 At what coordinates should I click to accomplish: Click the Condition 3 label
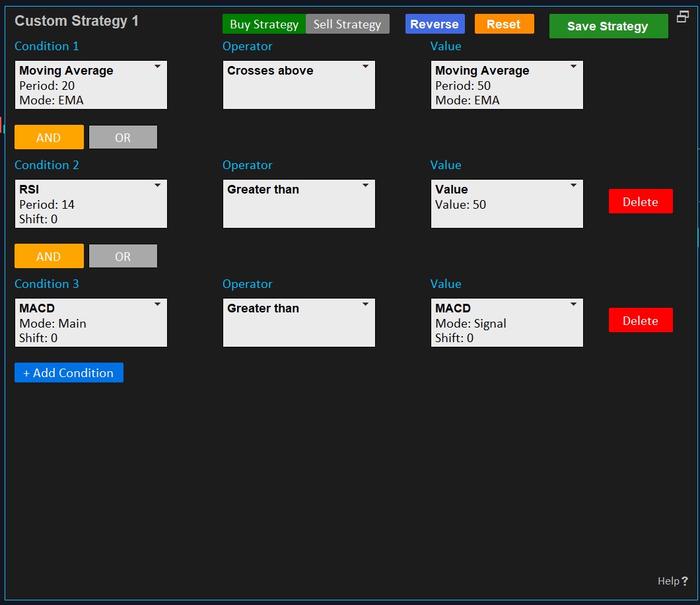click(46, 283)
